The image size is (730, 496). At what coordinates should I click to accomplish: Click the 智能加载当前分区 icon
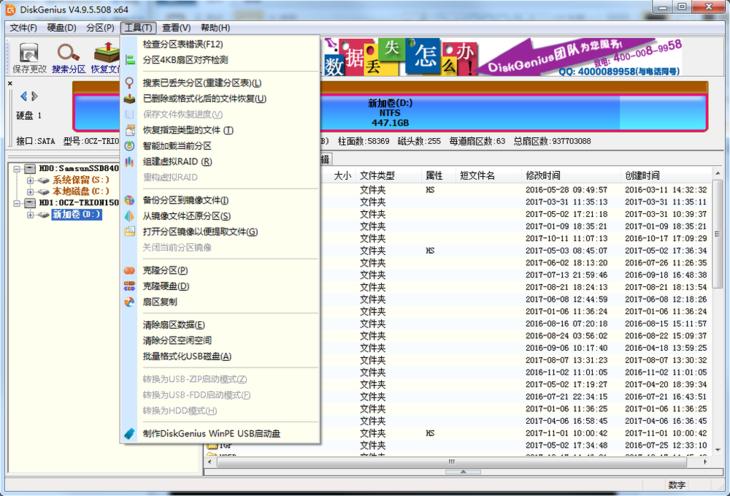pyautogui.click(x=130, y=146)
